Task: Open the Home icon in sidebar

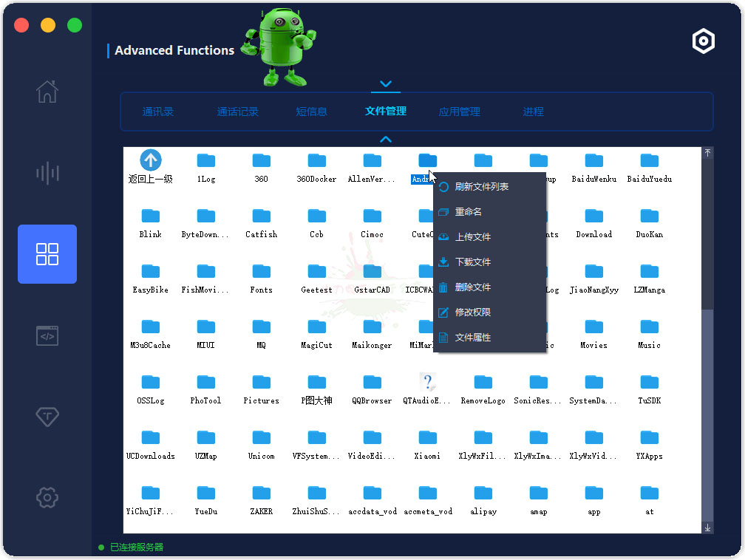Action: coord(47,92)
